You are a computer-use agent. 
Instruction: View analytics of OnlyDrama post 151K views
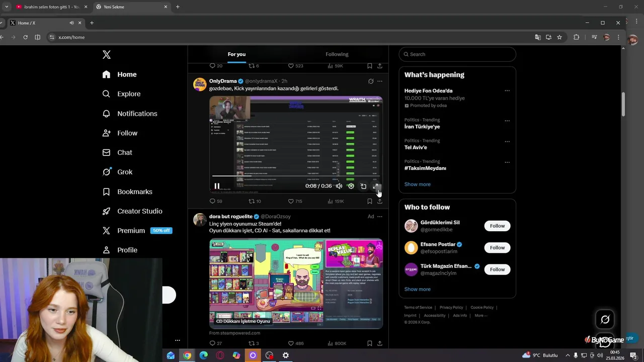point(336,201)
